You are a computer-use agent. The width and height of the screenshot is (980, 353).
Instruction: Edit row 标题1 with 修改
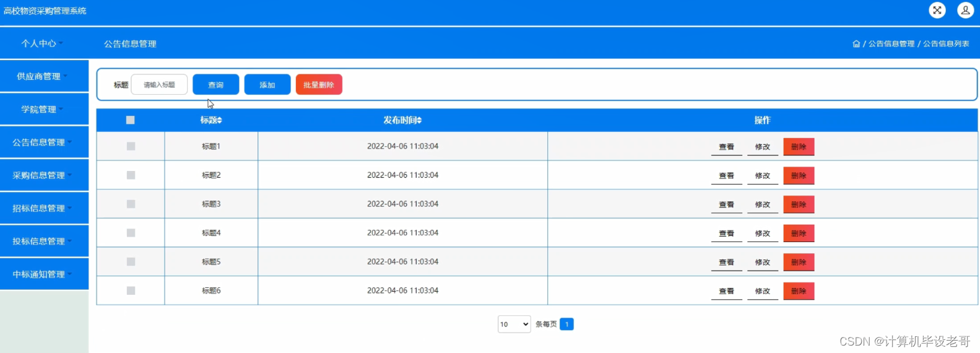[x=763, y=147]
